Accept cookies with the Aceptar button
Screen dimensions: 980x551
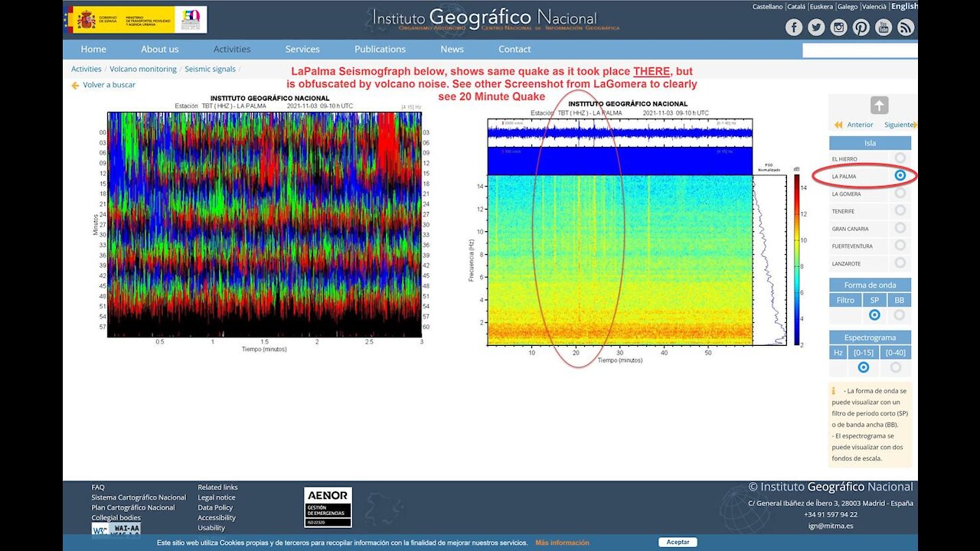(x=678, y=542)
